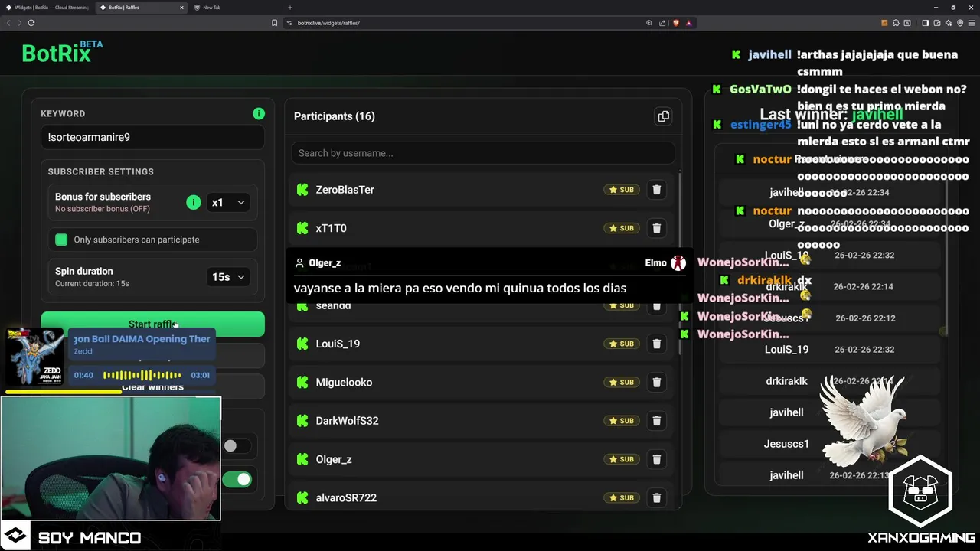Image resolution: width=980 pixels, height=551 pixels.
Task: Click the Participants (16) heading
Action: (335, 116)
